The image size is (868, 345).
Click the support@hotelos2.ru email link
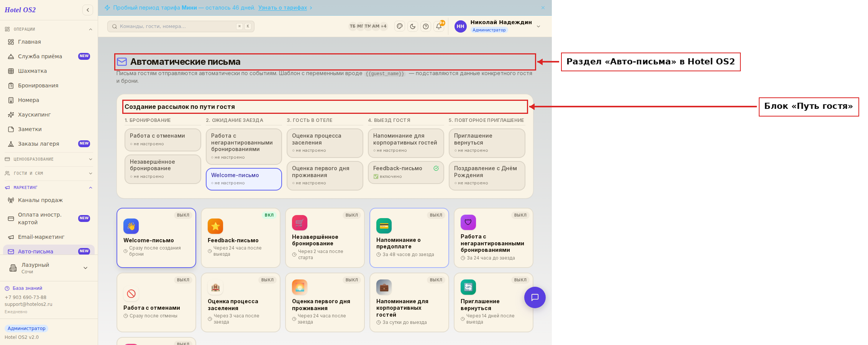(x=28, y=304)
